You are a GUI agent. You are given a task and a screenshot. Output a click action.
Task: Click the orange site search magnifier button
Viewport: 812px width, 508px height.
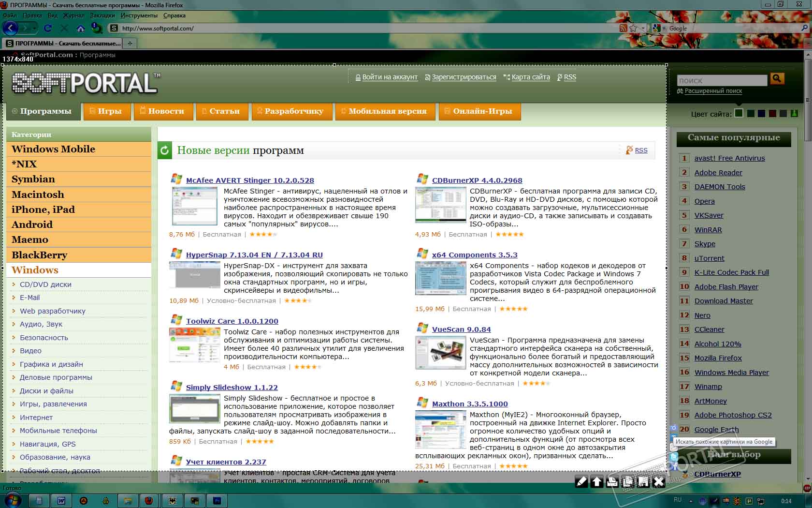[777, 78]
